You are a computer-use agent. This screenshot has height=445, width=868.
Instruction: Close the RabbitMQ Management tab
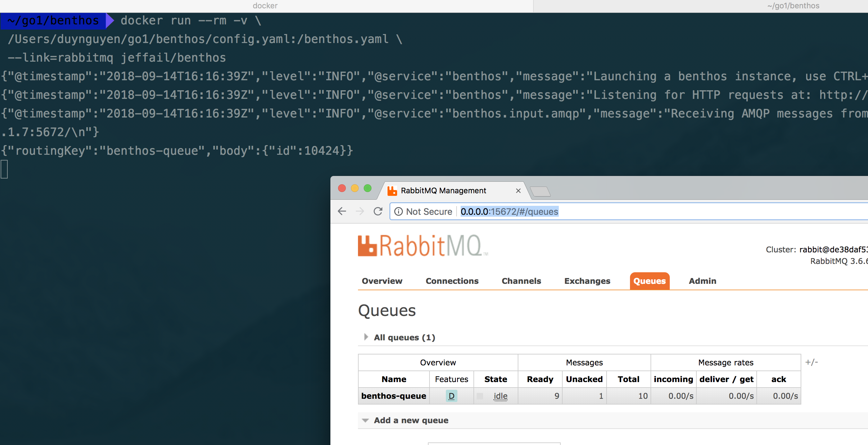pos(518,191)
